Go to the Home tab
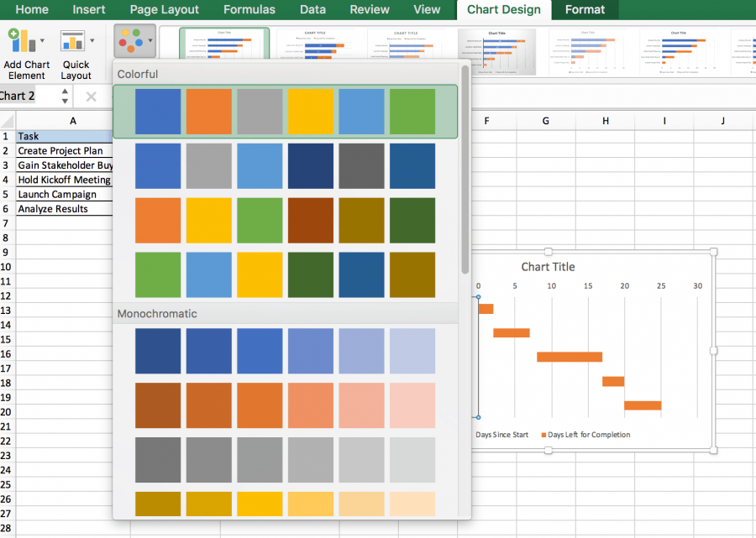Viewport: 756px width, 538px height. coord(32,9)
